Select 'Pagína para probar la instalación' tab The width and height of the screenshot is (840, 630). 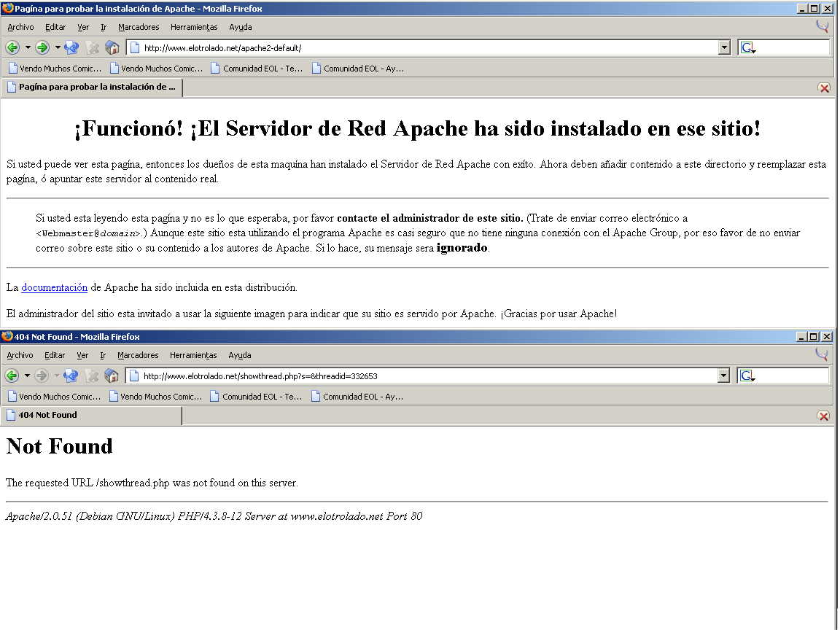coord(92,87)
